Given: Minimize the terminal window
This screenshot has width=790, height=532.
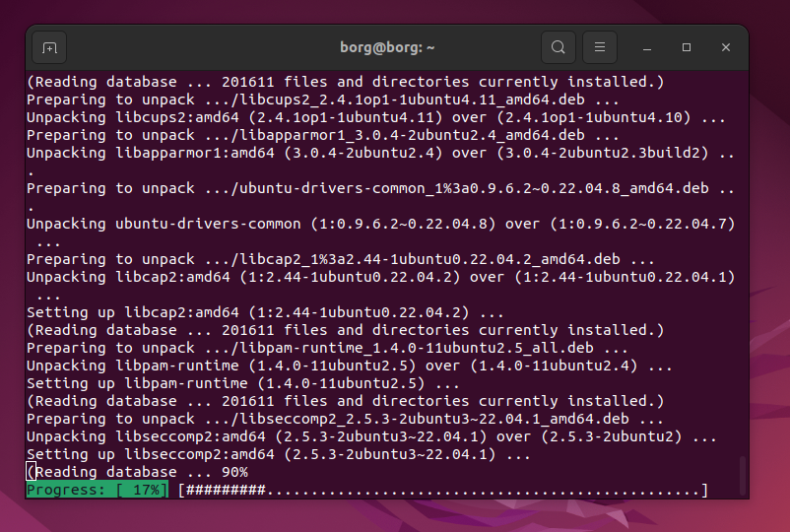Looking at the screenshot, I should 648,47.
